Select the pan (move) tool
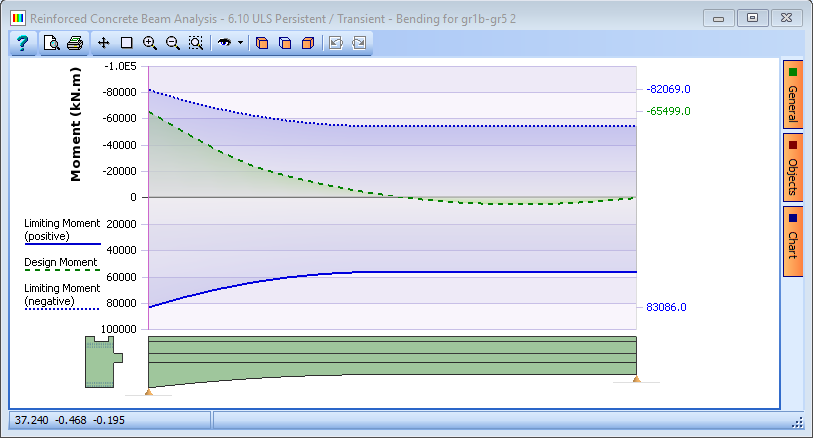This screenshot has width=813, height=438. pyautogui.click(x=104, y=43)
